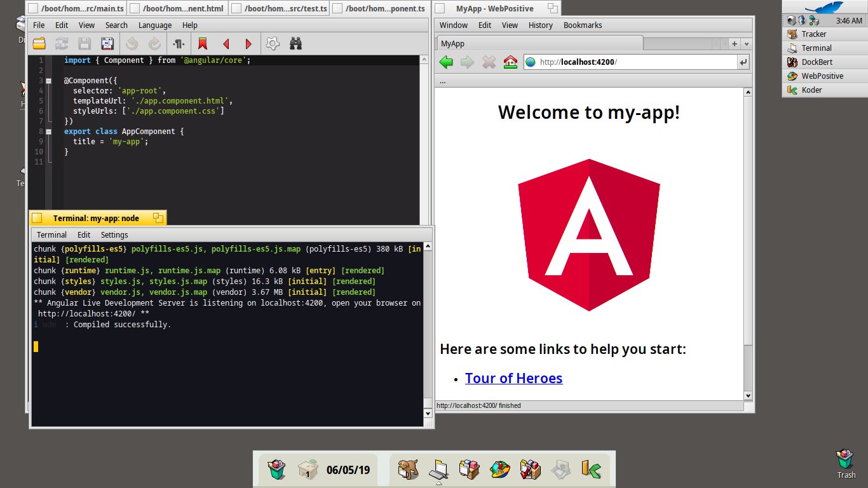Open the Settings menu in Terminal window

point(114,235)
